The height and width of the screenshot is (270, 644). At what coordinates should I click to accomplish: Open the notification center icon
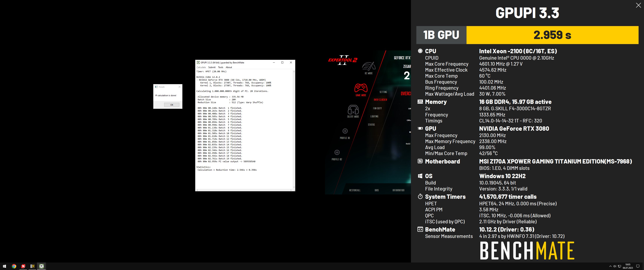coord(638,266)
